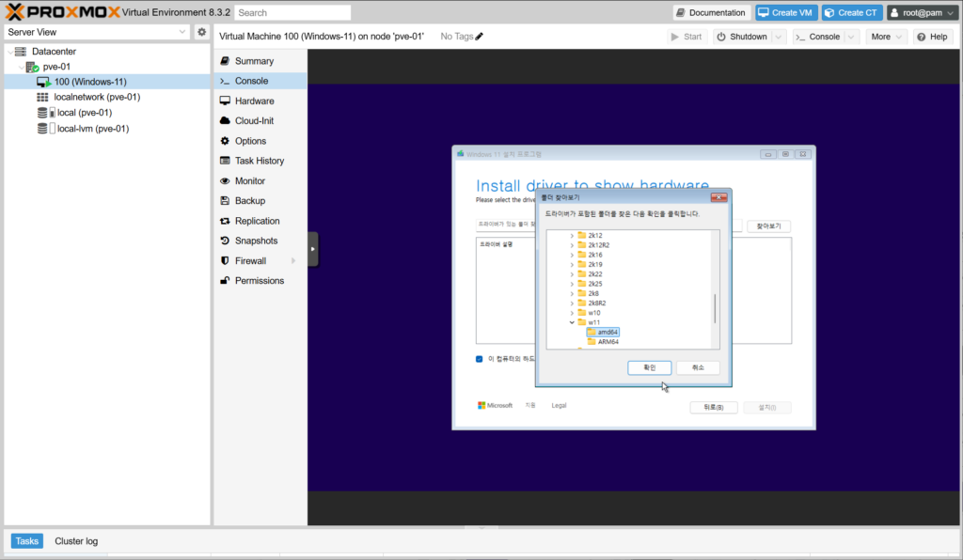Open Snapshots from the VM side menu
The width and height of the screenshot is (963, 560).
[x=256, y=241]
